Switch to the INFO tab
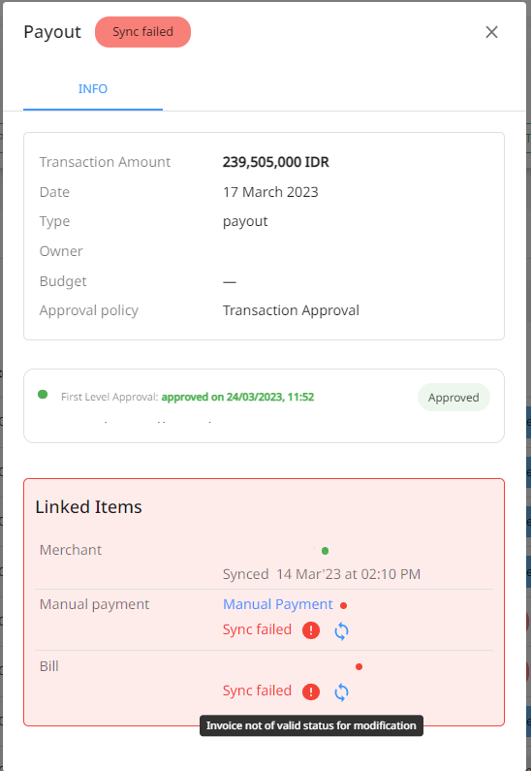 (x=93, y=89)
